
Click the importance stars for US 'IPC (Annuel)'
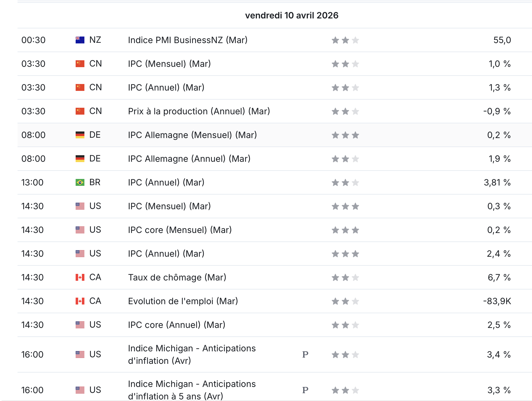tap(345, 254)
